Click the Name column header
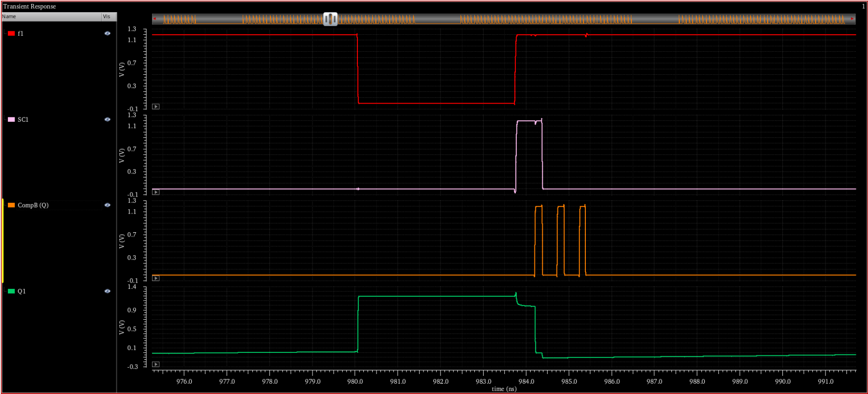The image size is (868, 394). coord(51,17)
